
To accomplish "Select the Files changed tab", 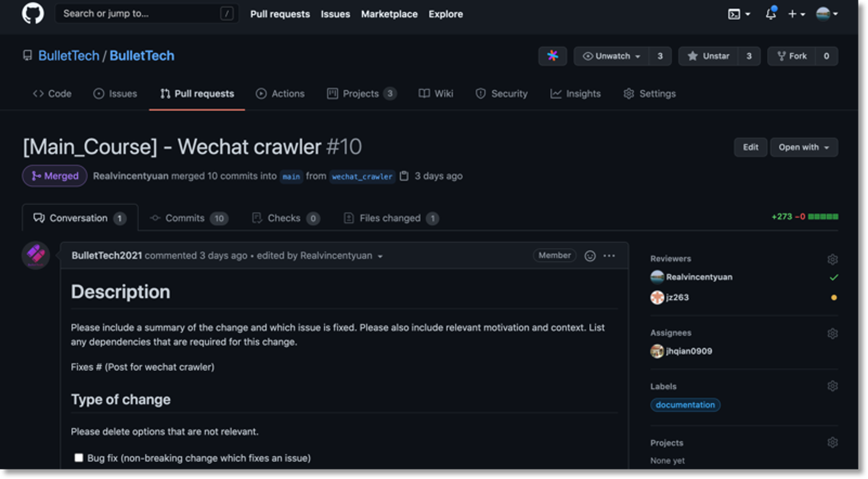I will coord(391,218).
